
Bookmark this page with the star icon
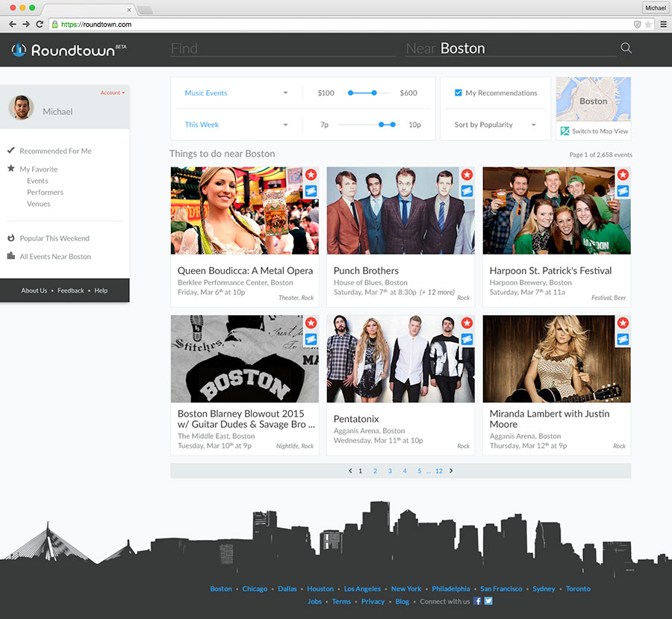648,25
